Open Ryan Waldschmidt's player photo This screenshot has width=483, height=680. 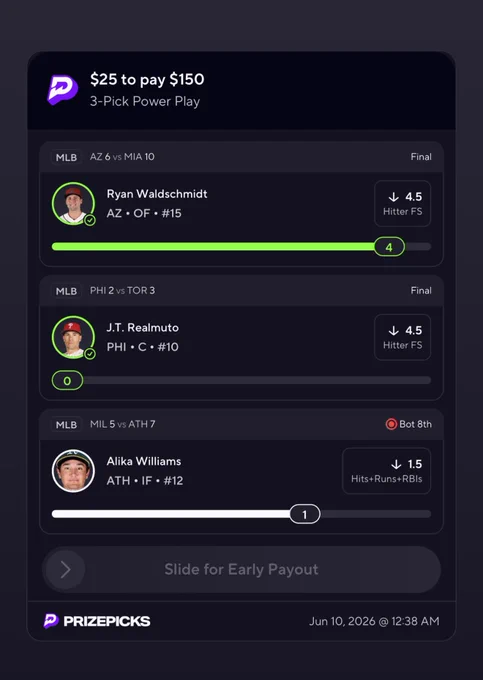click(x=73, y=203)
